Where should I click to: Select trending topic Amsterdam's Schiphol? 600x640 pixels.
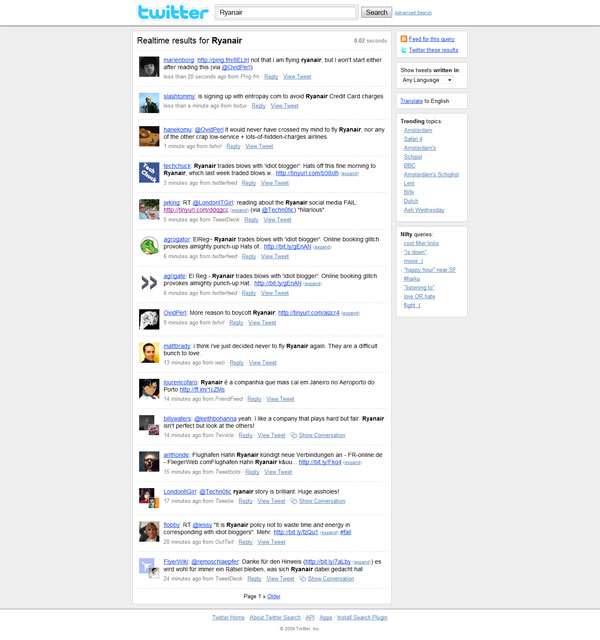[x=431, y=175]
